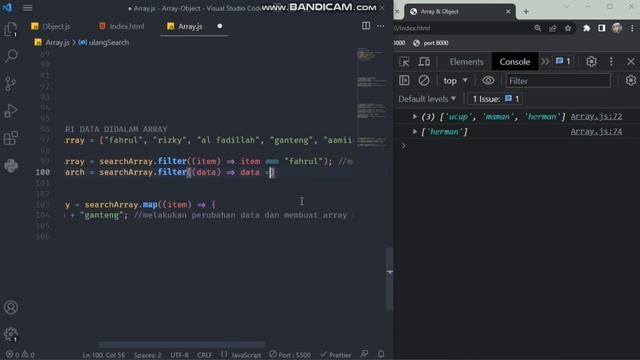Image resolution: width=640 pixels, height=360 pixels.
Task: Click the 1 Issue link
Action: [496, 99]
